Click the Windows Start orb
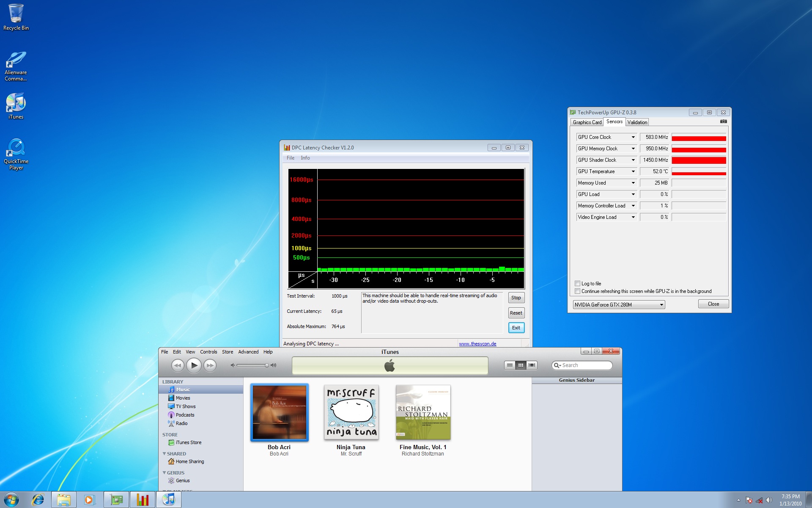The height and width of the screenshot is (508, 812). (11, 500)
